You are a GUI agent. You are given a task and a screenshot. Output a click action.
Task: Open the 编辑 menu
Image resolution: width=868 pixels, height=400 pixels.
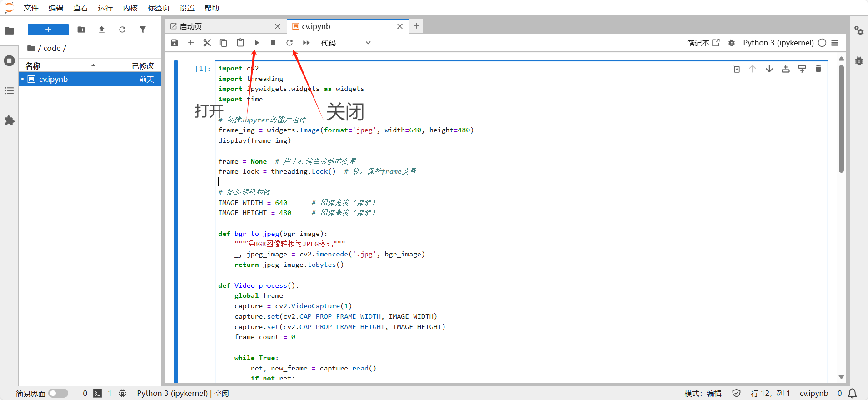pyautogui.click(x=56, y=8)
